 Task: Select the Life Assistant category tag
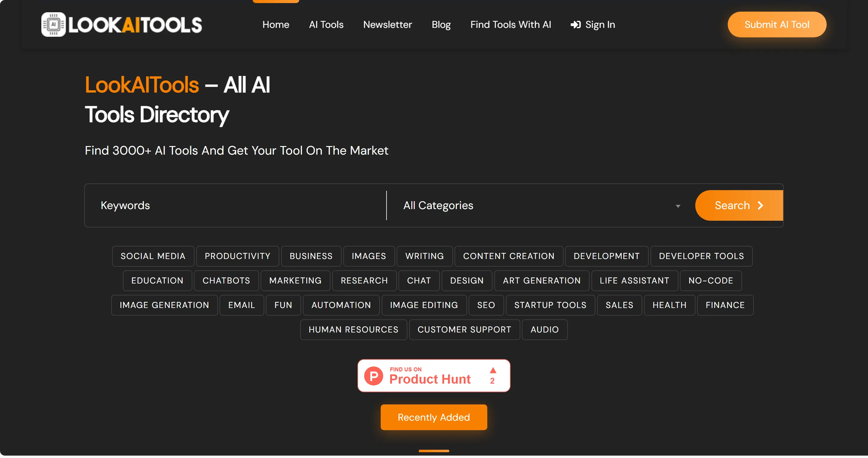(x=635, y=281)
